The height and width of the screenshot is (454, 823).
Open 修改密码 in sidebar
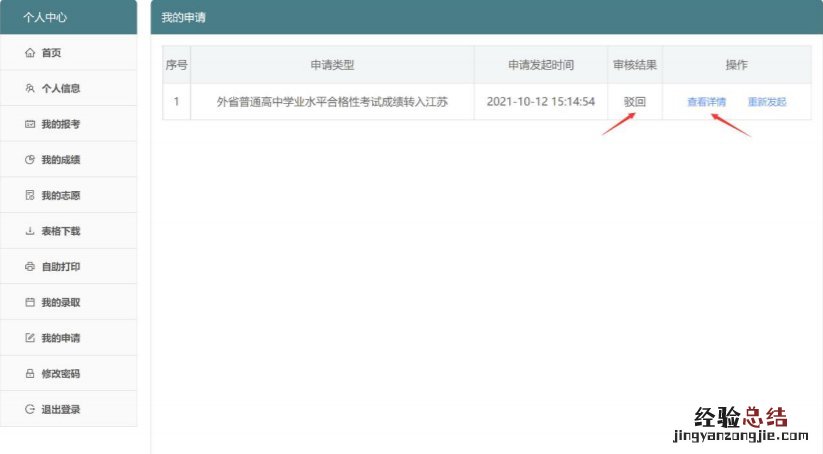(x=68, y=374)
